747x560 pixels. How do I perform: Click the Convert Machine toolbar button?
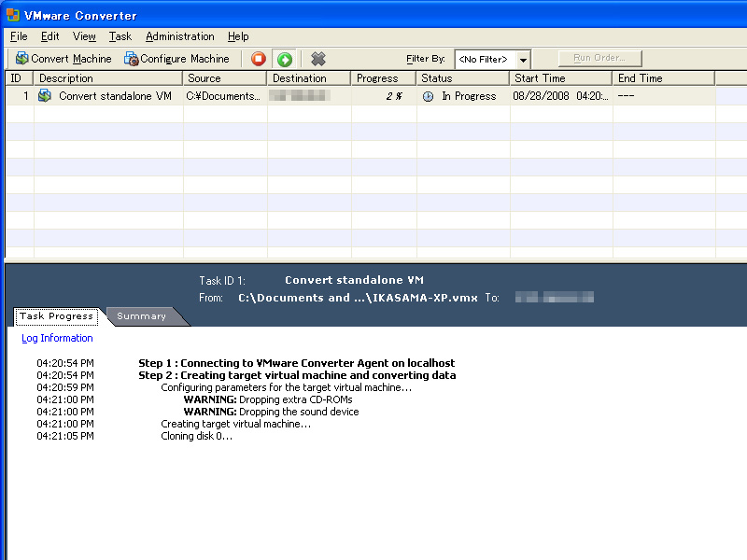[x=63, y=59]
